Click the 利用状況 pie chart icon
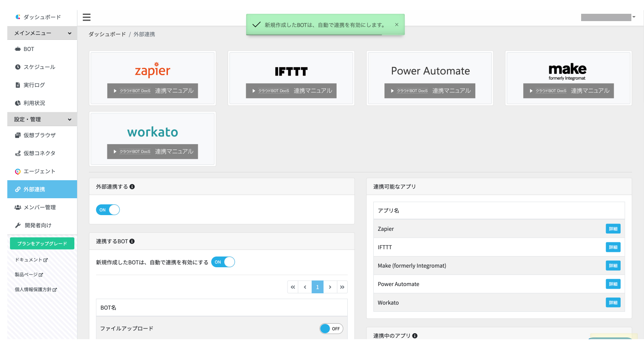Viewport: 644px width, 347px height. 18,103
